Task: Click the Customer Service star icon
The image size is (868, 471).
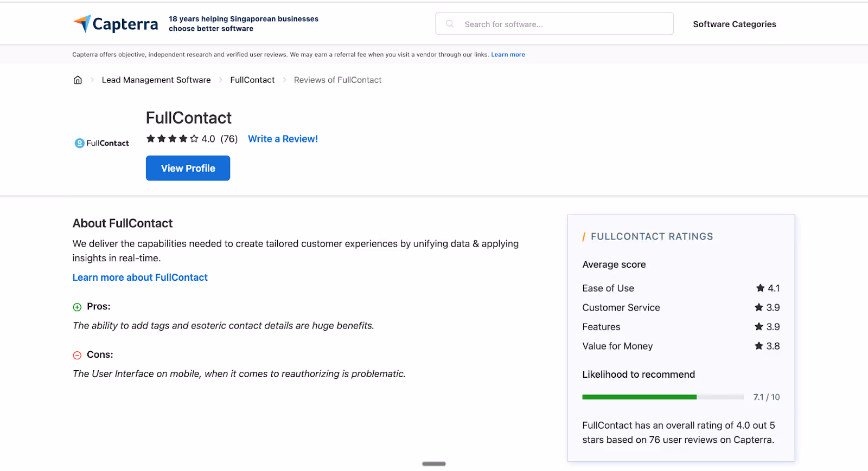Action: pyautogui.click(x=759, y=307)
